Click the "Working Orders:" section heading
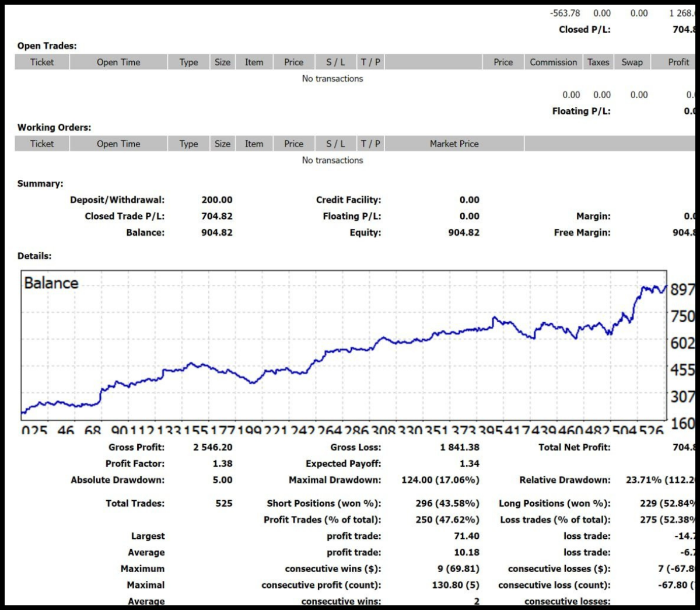 [54, 127]
